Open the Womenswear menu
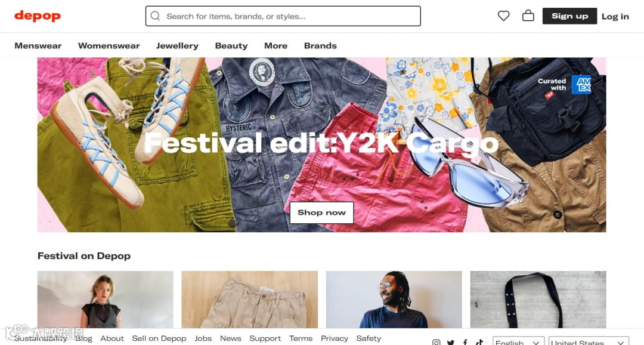Screen dimensions: 644x345 point(109,45)
